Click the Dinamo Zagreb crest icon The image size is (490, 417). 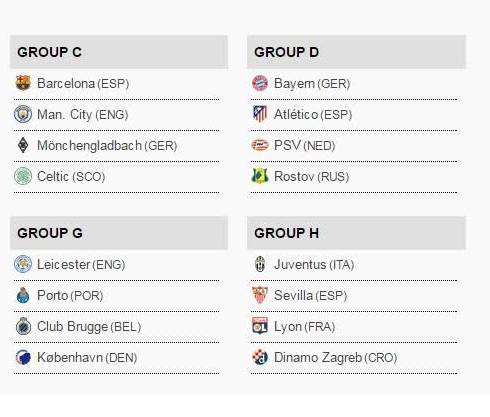260,357
